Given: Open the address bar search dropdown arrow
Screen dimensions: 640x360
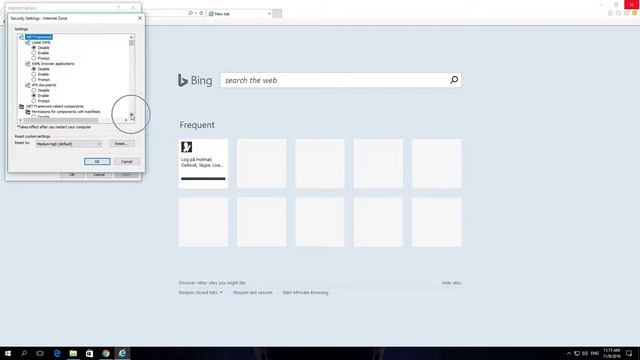Looking at the screenshot, I should click(196, 13).
